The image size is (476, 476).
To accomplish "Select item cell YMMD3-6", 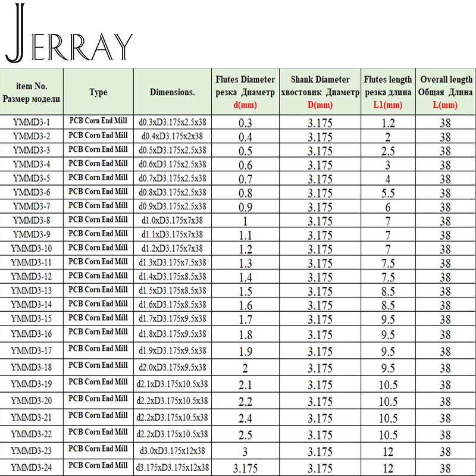I will click(x=32, y=192).
